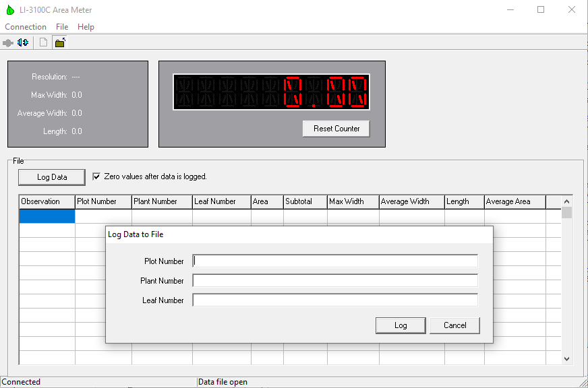
Task: Click the table scrollbar up arrow
Action: pyautogui.click(x=566, y=201)
